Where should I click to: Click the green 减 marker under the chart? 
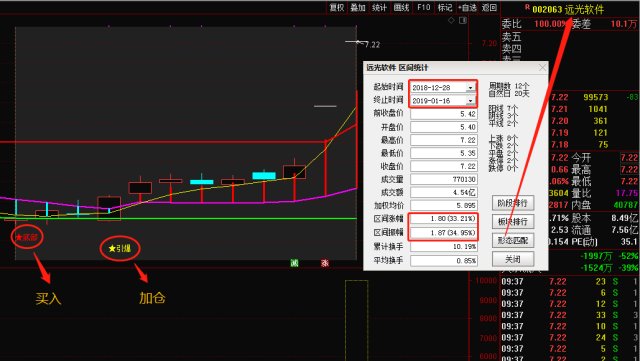pyautogui.click(x=294, y=263)
